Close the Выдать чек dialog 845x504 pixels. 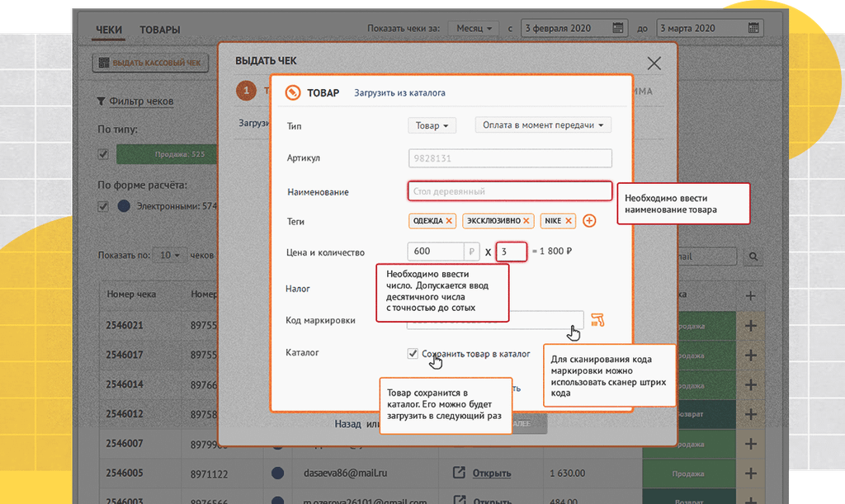tap(654, 64)
